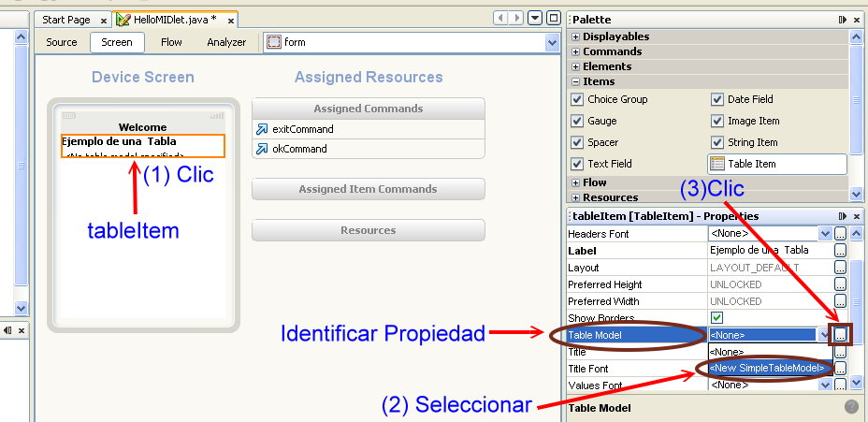Click the Resources section header
This screenshot has width=868, height=422.
[x=369, y=230]
